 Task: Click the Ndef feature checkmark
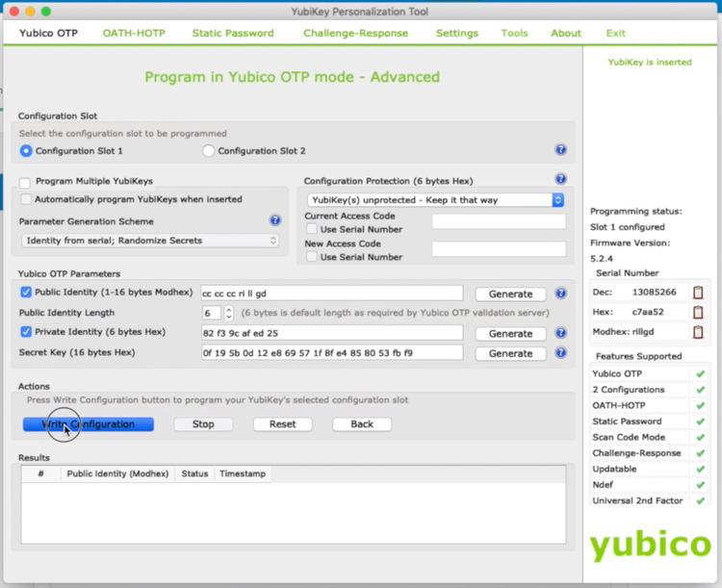pos(701,485)
